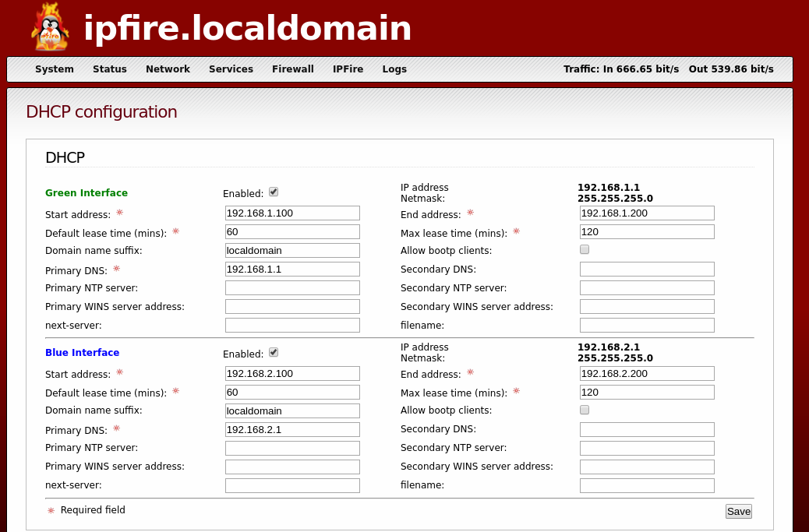Open the IPFire menu
This screenshot has height=532, width=809.
(x=348, y=69)
